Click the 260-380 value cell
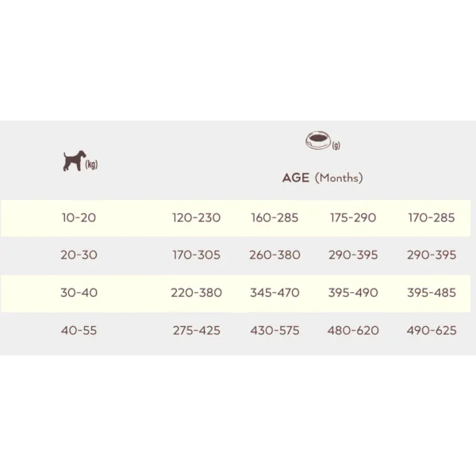Screen dimensions: 476x476 click(x=274, y=255)
